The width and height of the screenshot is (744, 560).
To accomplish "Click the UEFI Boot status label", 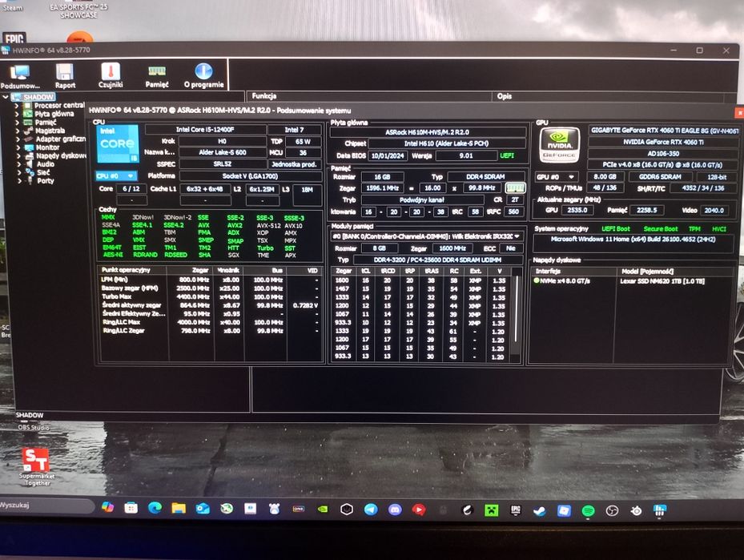I will click(616, 229).
